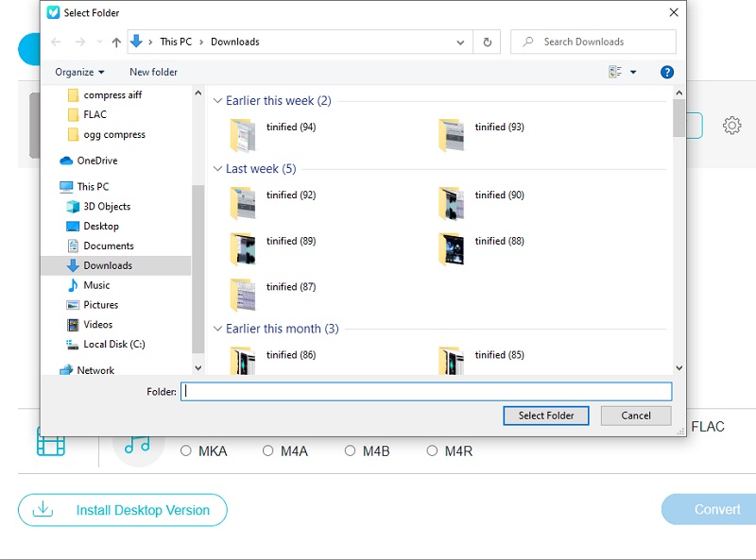Screen dimensions: 756x560
Task: Click the audio music note icon
Action: click(138, 442)
